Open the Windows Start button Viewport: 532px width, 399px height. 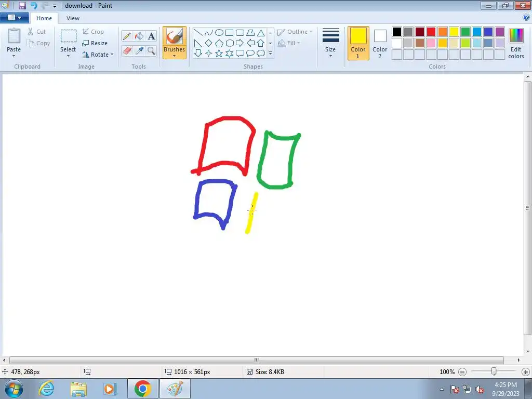pyautogui.click(x=14, y=389)
